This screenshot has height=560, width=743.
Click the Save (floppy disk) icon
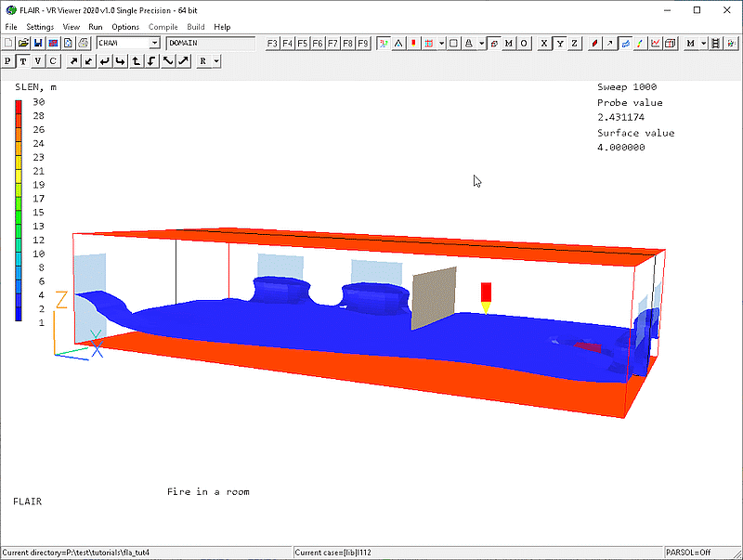38,43
